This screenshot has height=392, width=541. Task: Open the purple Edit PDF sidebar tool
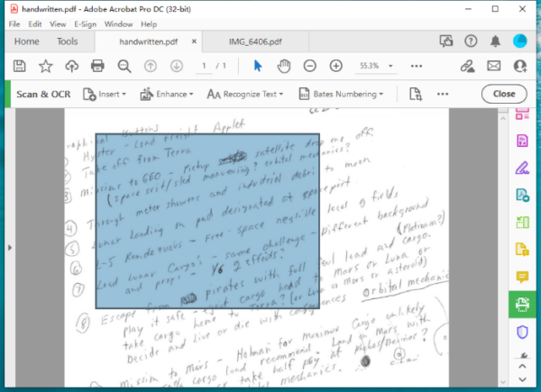(x=522, y=141)
